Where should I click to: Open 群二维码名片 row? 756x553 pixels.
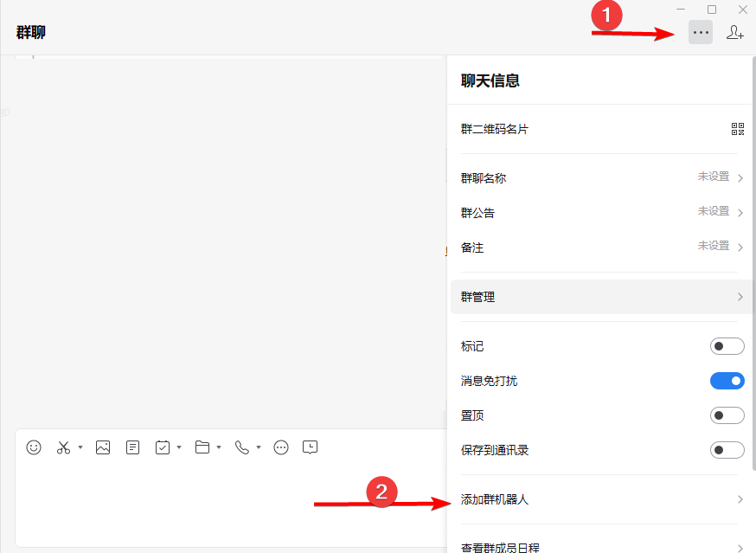click(599, 129)
